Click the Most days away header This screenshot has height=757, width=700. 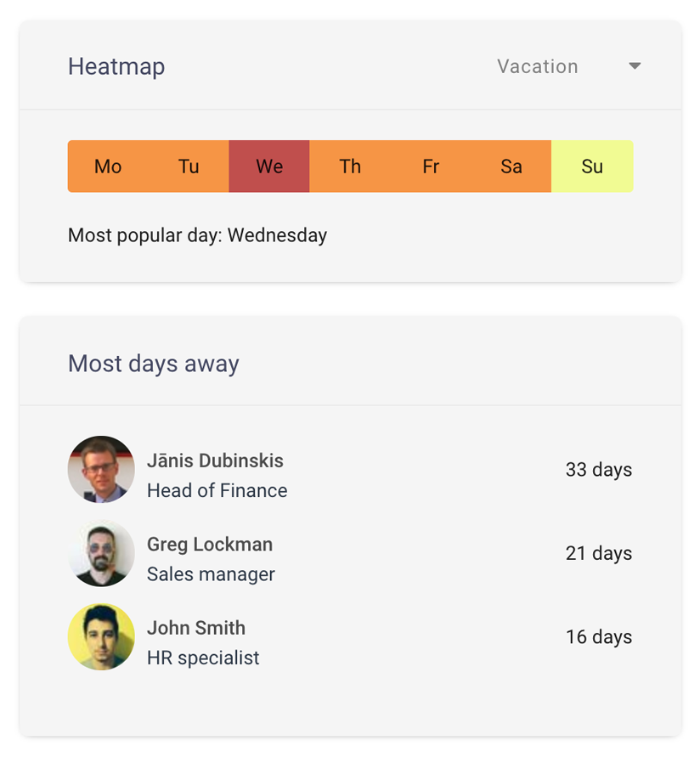(x=153, y=364)
